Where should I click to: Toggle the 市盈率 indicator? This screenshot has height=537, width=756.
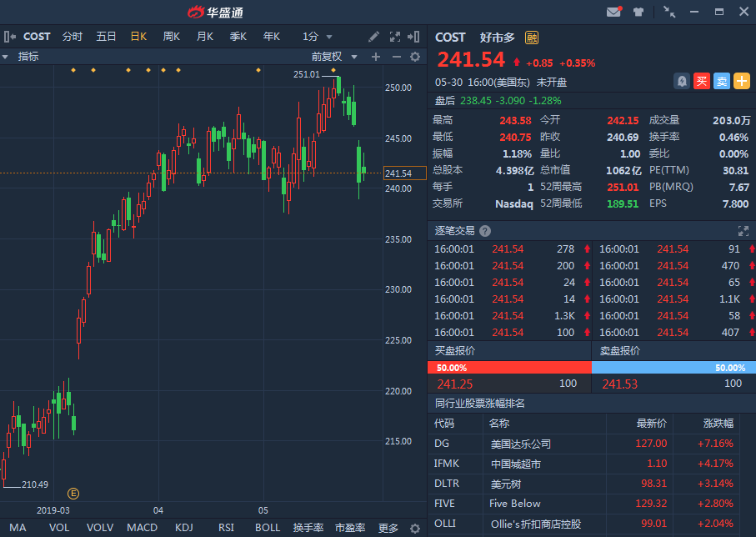pyautogui.click(x=350, y=528)
